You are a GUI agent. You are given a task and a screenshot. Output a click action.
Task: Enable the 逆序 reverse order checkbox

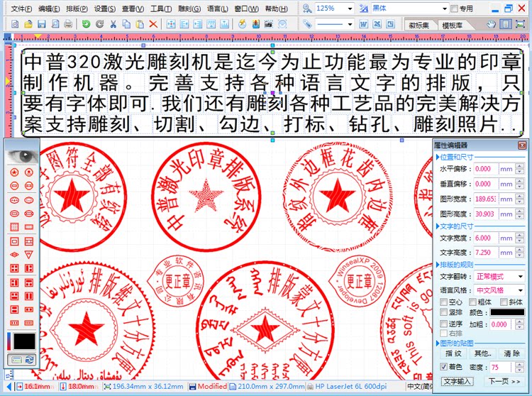[x=443, y=324]
